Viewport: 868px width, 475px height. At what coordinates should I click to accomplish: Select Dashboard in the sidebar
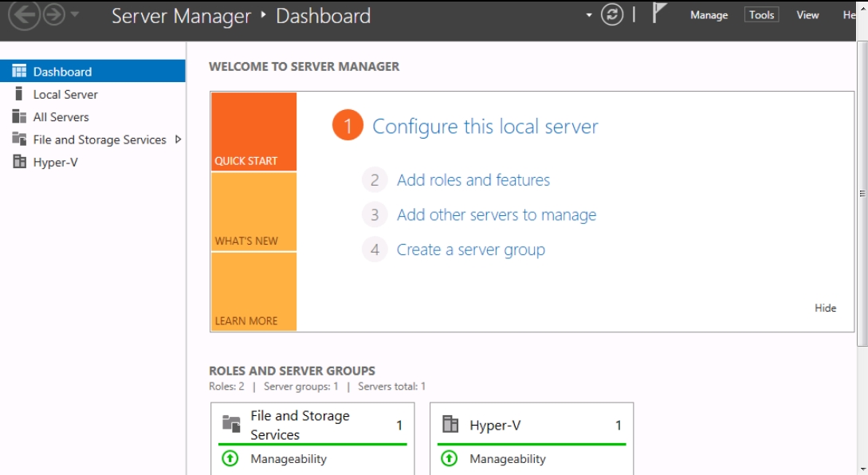click(x=92, y=72)
